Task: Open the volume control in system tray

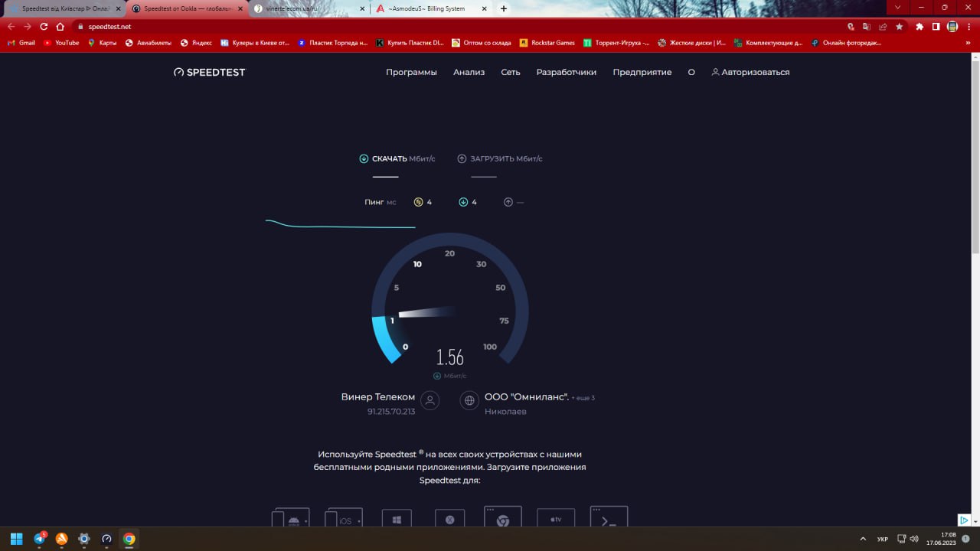Action: click(x=914, y=539)
